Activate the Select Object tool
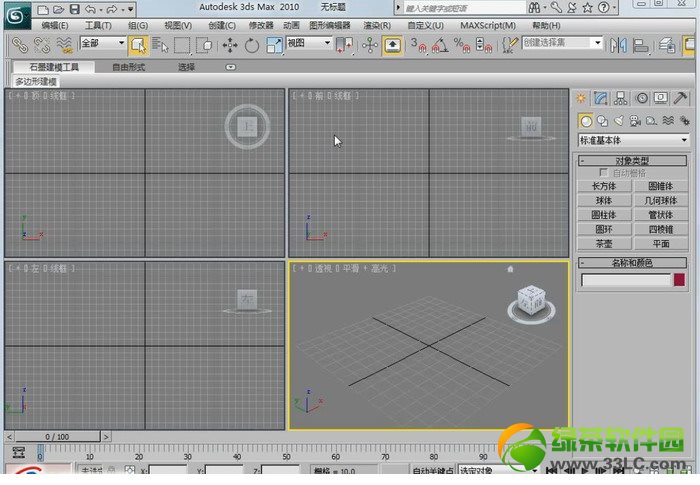 pos(138,45)
